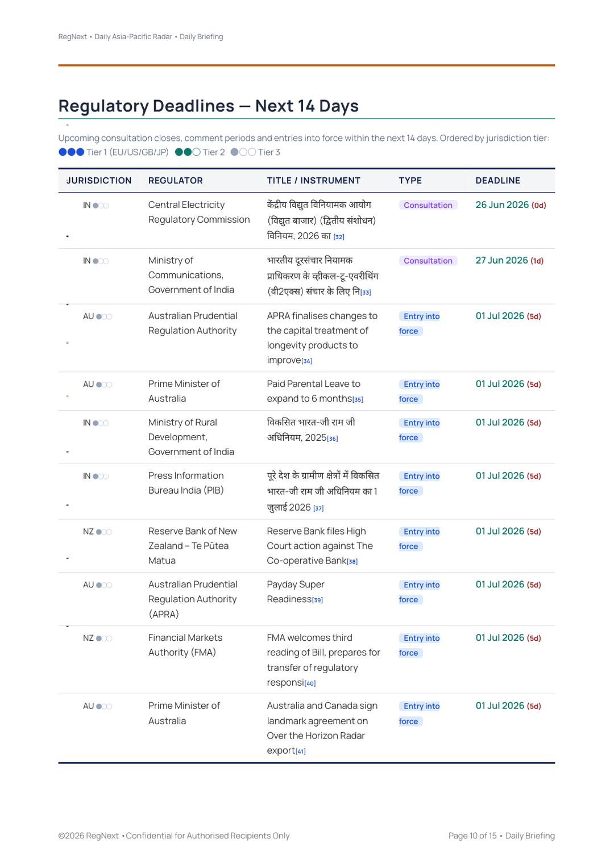Open footnote link [38]
Screen dimensions: 614x868
352,562
